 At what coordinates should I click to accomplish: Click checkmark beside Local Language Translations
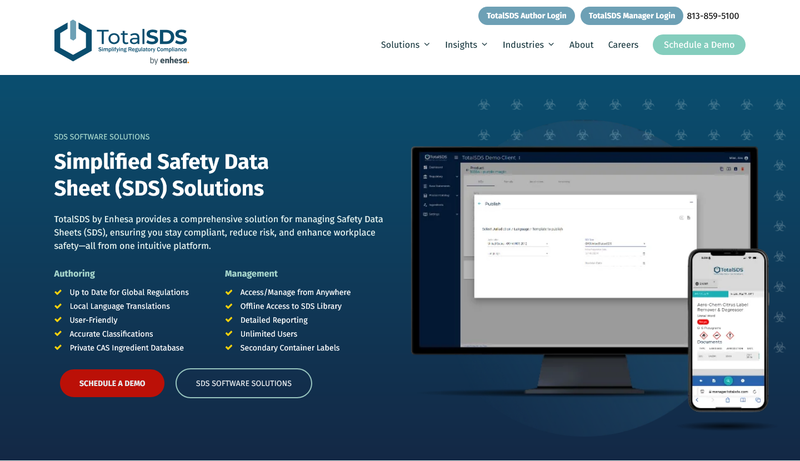[x=58, y=306]
